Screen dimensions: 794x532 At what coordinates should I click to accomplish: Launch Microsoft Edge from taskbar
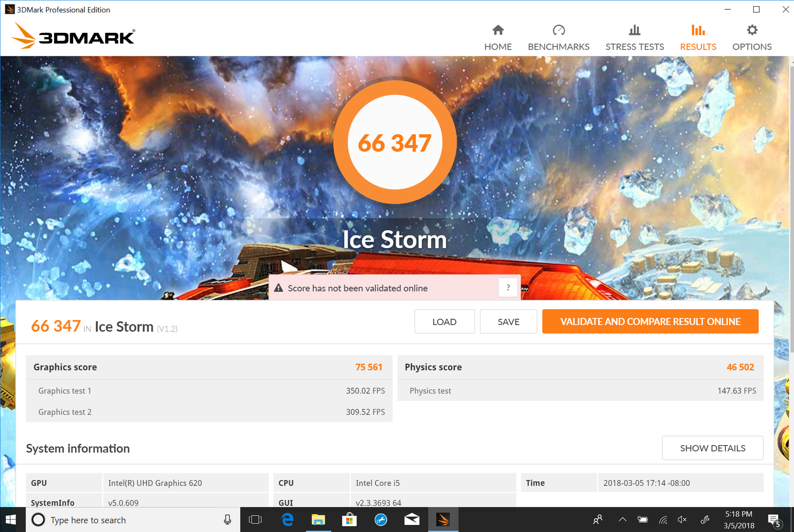point(287,520)
